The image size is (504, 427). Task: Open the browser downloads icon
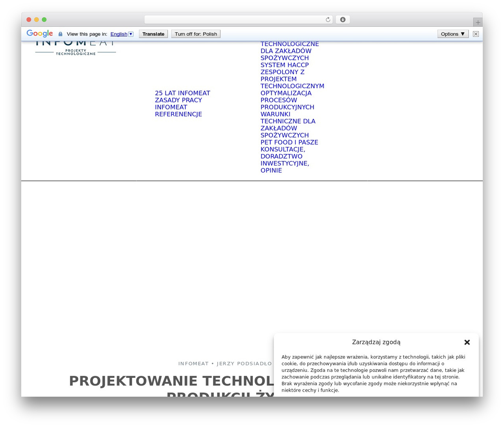tap(343, 20)
